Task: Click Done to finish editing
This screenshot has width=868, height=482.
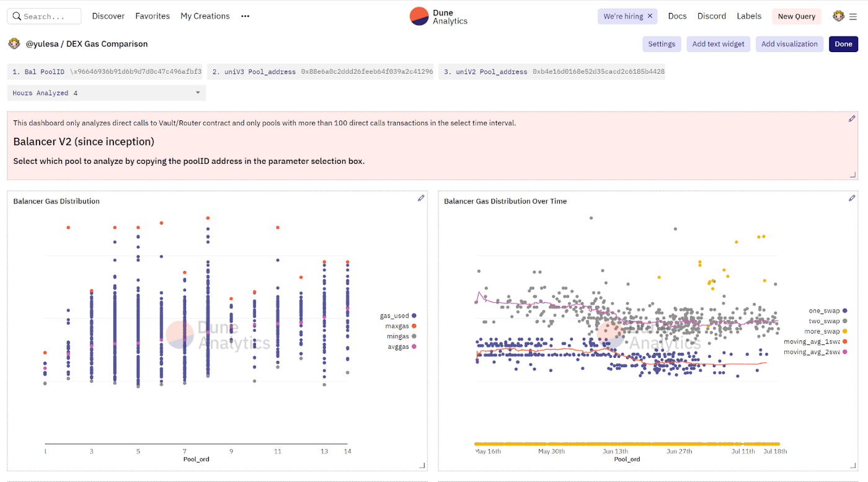Action: 843,44
